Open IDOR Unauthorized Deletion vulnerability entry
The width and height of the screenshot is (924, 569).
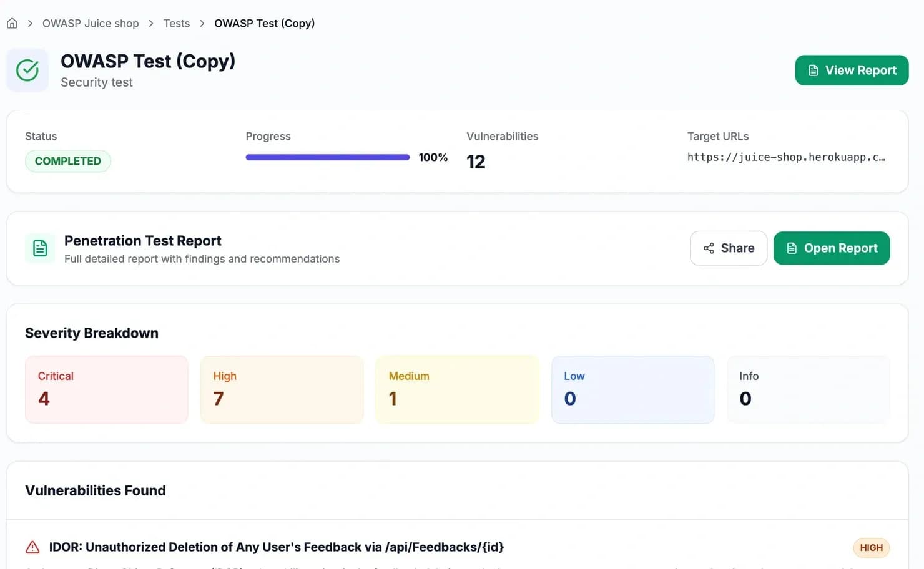277,547
